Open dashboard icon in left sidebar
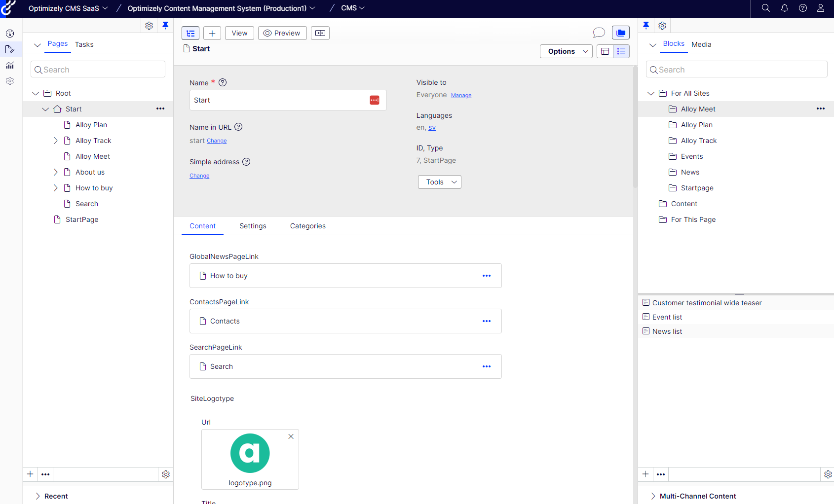This screenshot has height=504, width=834. (10, 34)
